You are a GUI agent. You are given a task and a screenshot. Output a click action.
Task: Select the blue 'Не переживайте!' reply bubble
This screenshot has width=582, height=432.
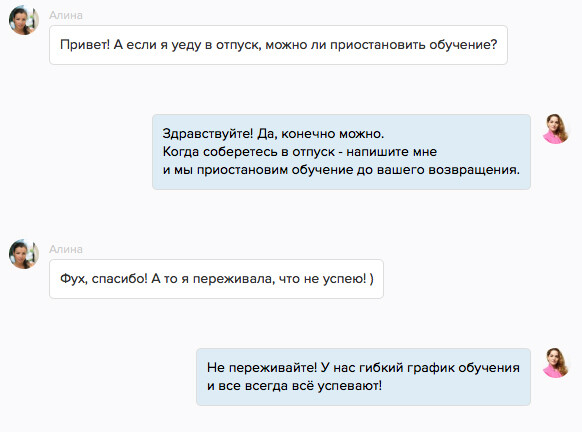[x=363, y=377]
